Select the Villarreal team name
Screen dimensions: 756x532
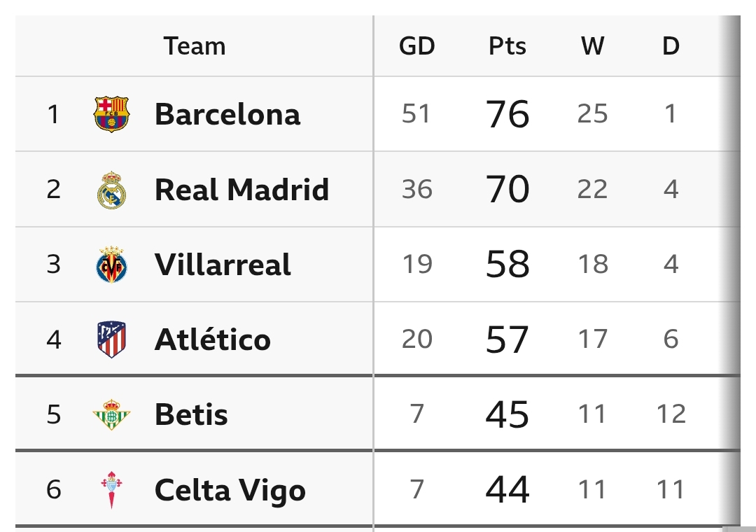point(223,265)
